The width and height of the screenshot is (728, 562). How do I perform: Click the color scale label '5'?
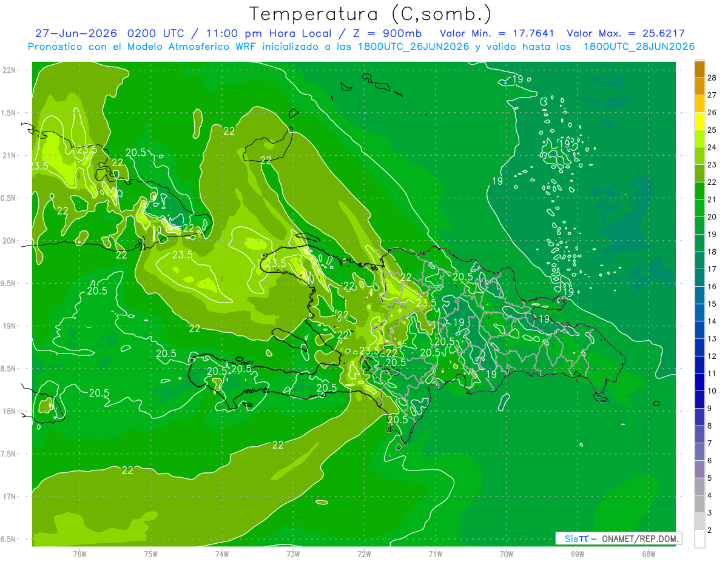click(710, 478)
